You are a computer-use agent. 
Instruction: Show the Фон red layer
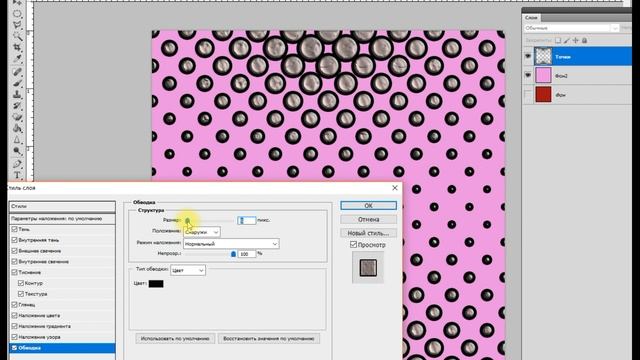(528, 94)
